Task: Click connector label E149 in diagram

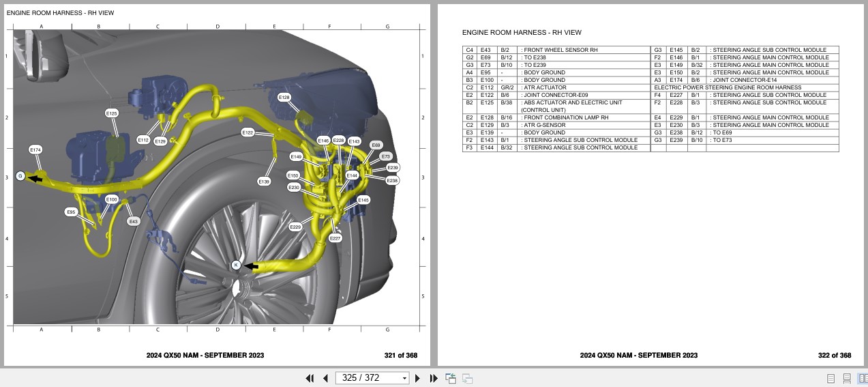Action: click(296, 157)
